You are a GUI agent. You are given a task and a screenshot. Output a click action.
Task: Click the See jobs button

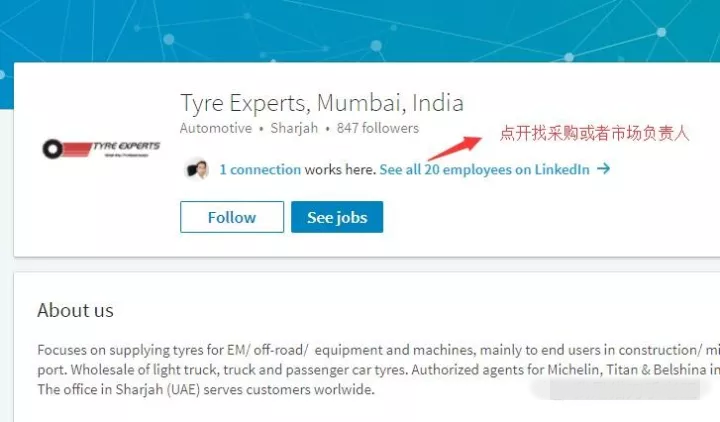click(337, 217)
